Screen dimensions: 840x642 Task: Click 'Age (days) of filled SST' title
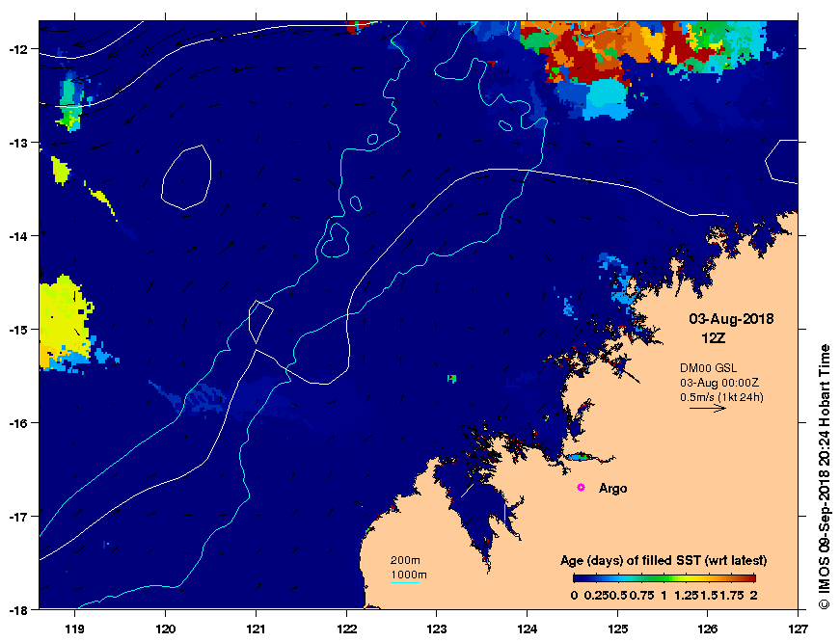(x=664, y=561)
